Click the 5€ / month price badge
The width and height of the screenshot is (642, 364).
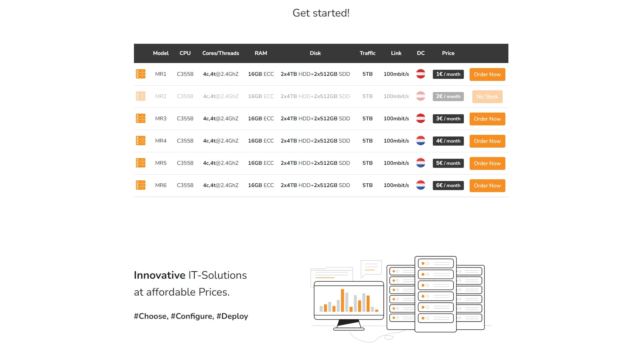pos(448,163)
